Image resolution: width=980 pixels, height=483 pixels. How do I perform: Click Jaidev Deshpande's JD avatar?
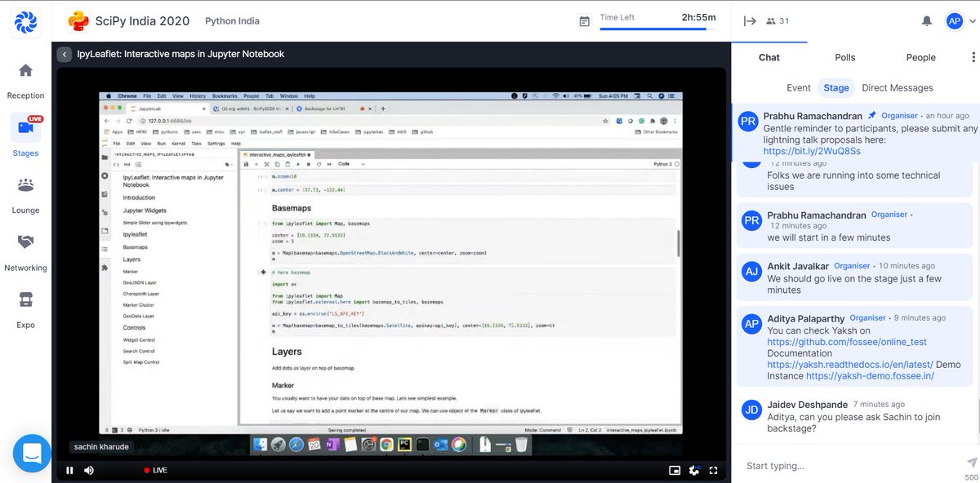click(751, 410)
